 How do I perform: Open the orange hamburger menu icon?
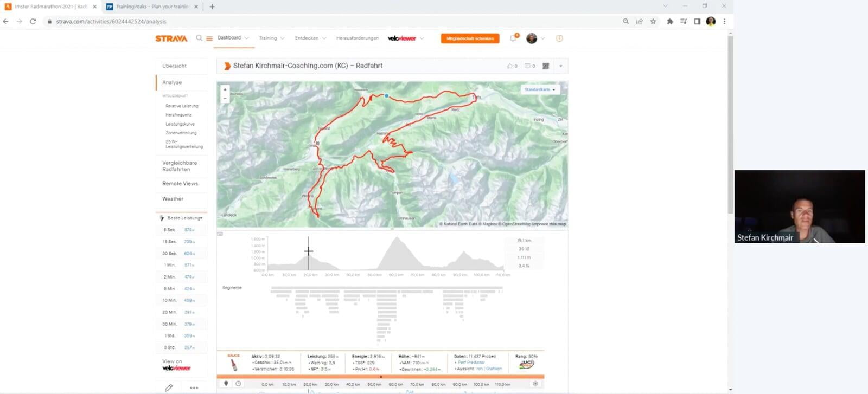tap(209, 38)
